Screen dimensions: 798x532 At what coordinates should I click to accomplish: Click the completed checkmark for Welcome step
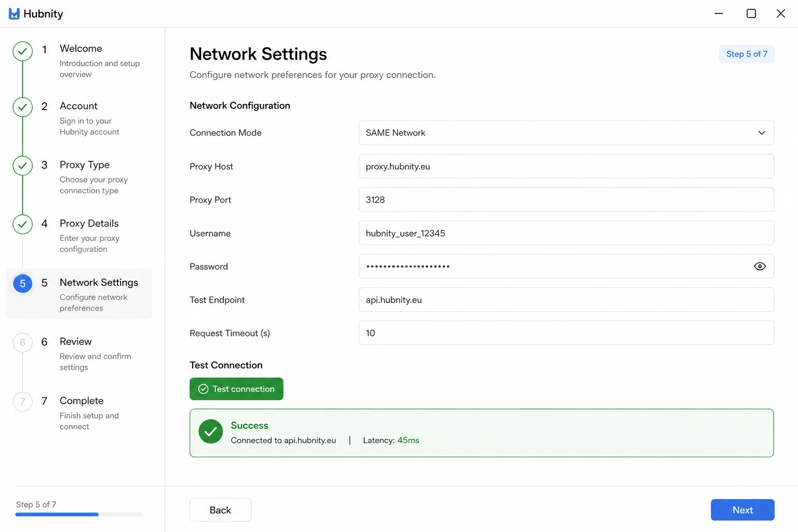[22, 51]
